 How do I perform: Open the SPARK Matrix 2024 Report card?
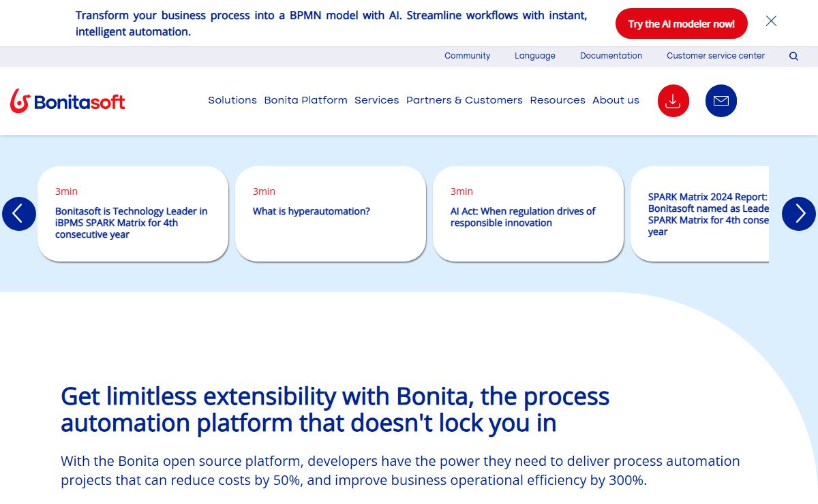[x=700, y=214]
